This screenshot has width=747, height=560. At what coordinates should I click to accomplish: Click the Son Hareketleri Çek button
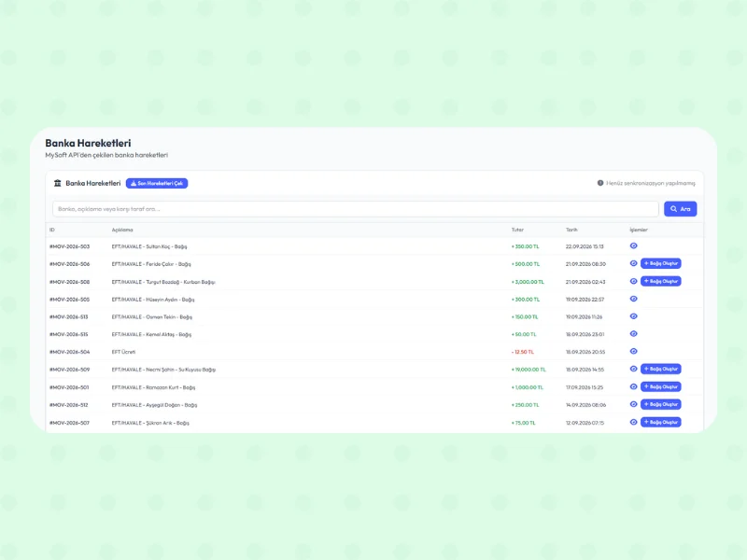click(157, 183)
